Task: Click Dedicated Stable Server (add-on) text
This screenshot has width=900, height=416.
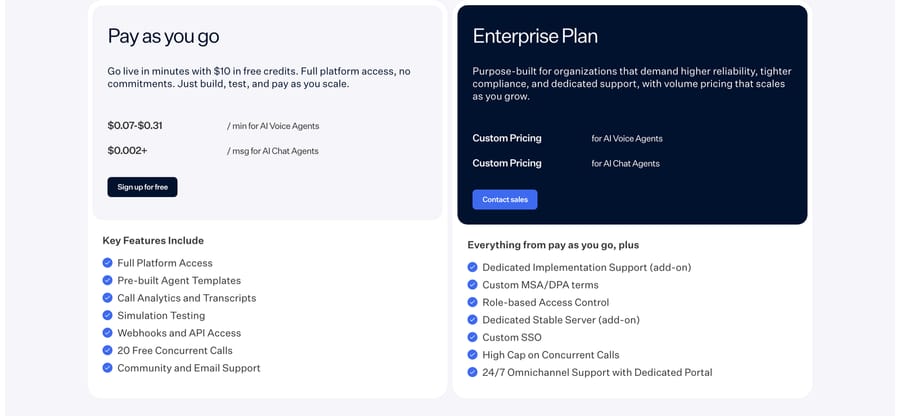Action: [561, 320]
